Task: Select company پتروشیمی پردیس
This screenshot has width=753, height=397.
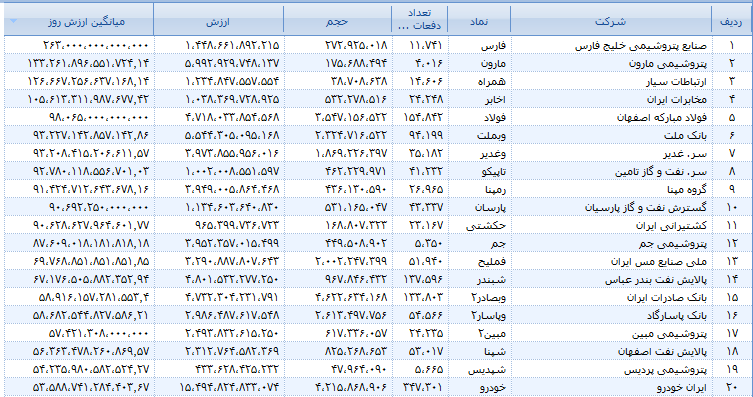Action: click(x=666, y=370)
